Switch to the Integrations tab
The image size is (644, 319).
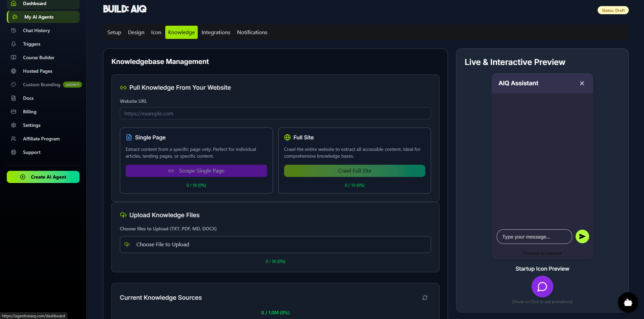click(x=216, y=32)
